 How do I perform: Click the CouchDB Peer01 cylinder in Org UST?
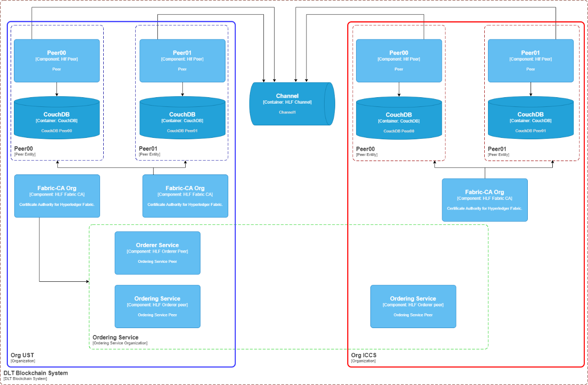[x=182, y=118]
